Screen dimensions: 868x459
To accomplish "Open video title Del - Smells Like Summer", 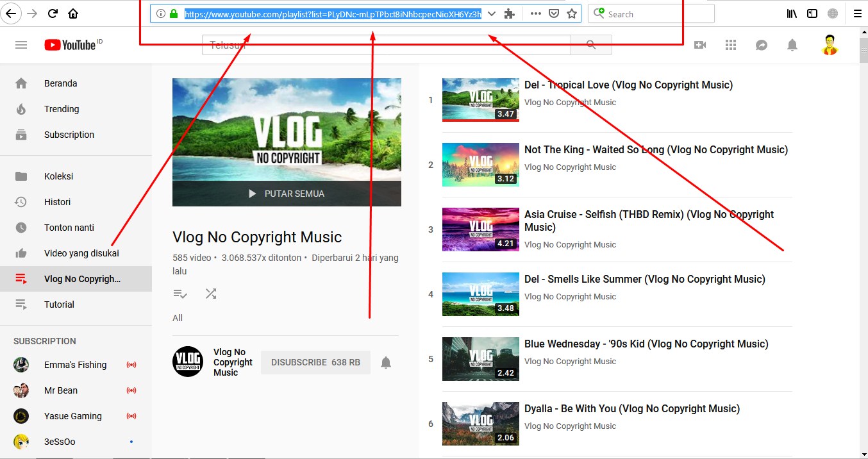I will point(645,279).
